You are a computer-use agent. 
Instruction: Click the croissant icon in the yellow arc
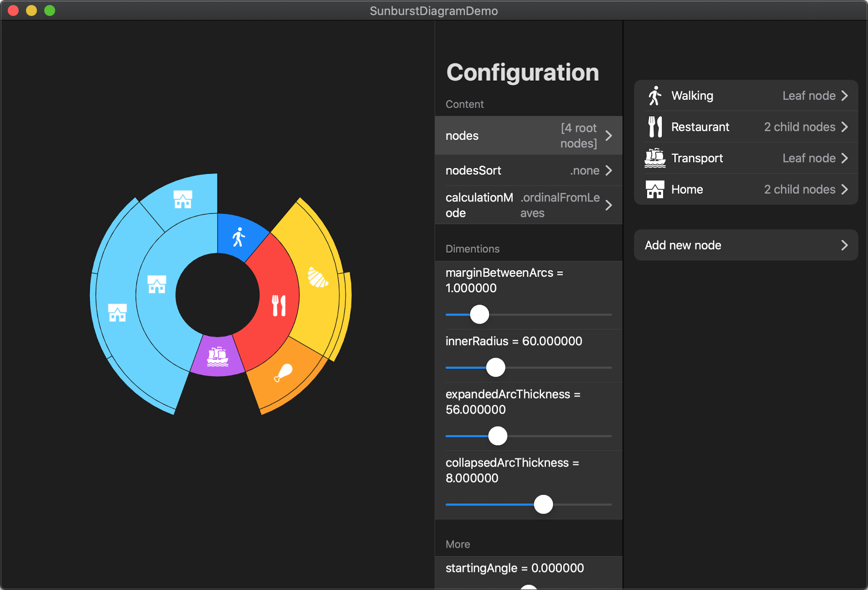click(x=318, y=277)
